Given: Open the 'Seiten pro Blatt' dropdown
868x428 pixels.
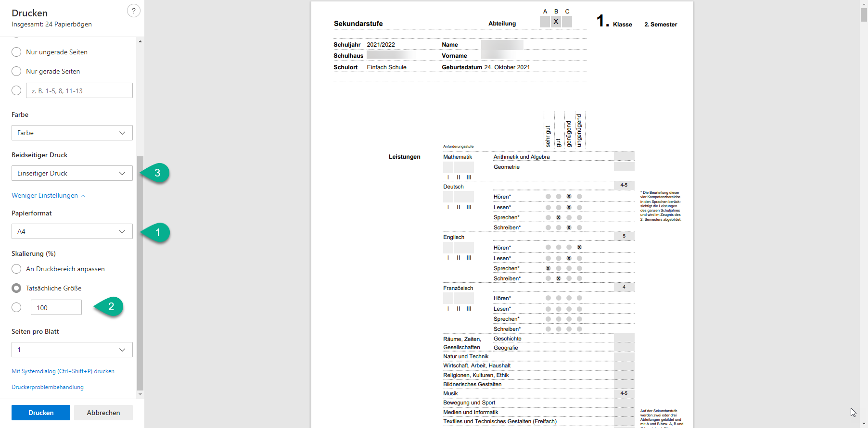Looking at the screenshot, I should pos(72,350).
